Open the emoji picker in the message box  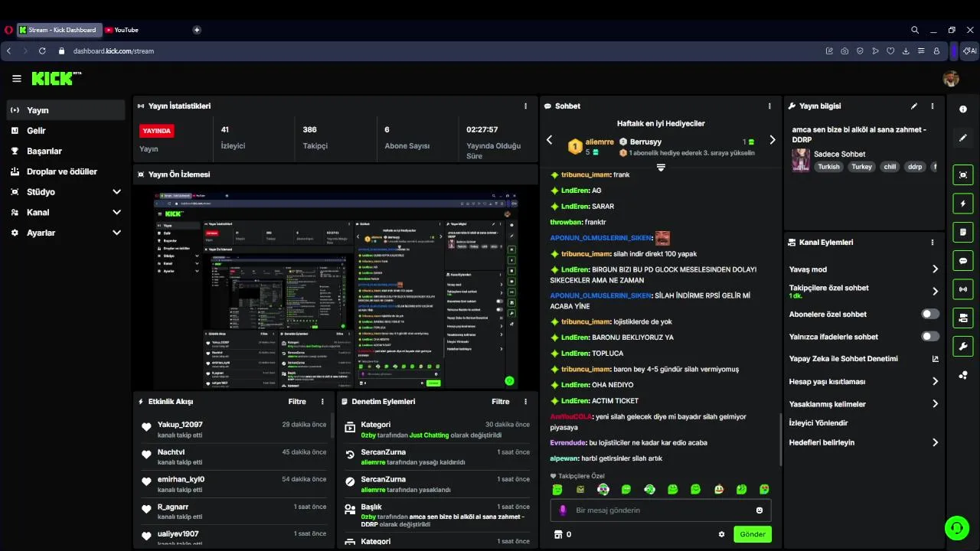pyautogui.click(x=759, y=510)
